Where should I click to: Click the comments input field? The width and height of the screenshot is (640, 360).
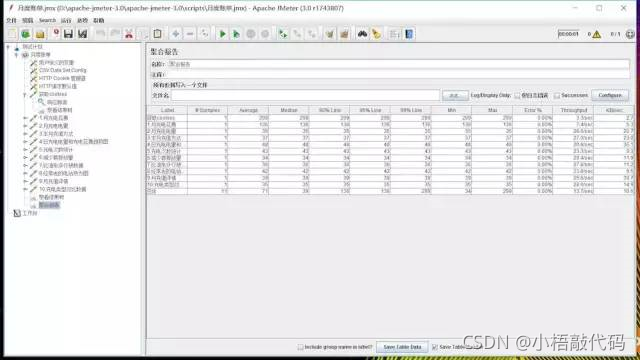(x=398, y=75)
